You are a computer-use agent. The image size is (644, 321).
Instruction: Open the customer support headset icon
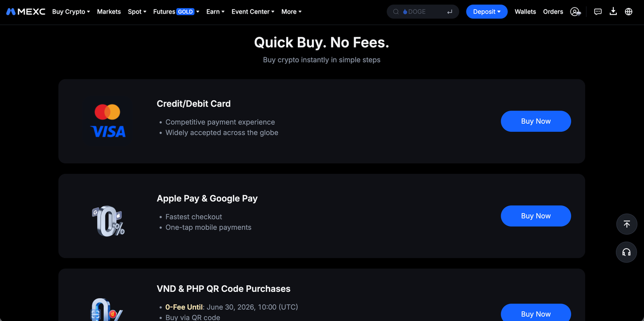pyautogui.click(x=626, y=252)
